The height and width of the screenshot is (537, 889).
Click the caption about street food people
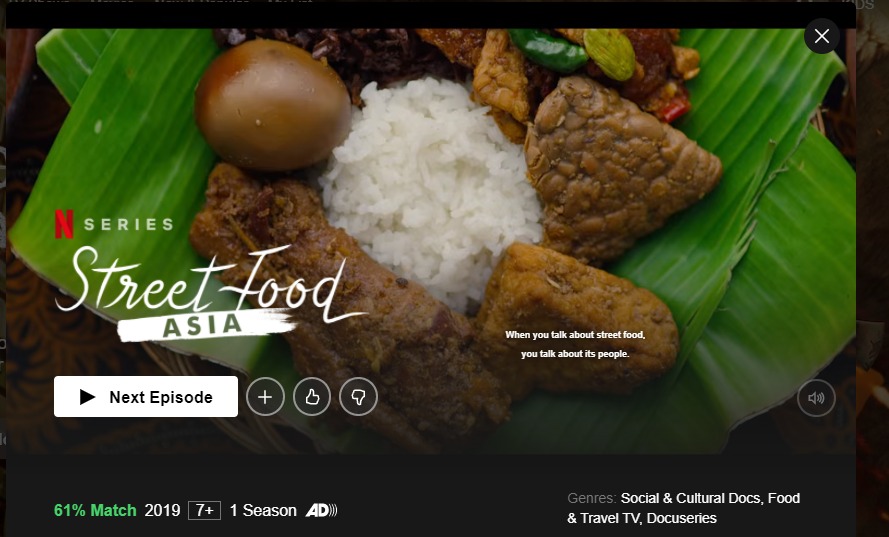tap(575, 344)
